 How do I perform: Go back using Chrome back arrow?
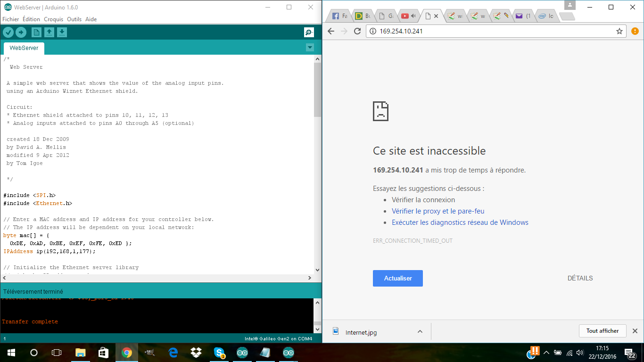click(x=331, y=31)
